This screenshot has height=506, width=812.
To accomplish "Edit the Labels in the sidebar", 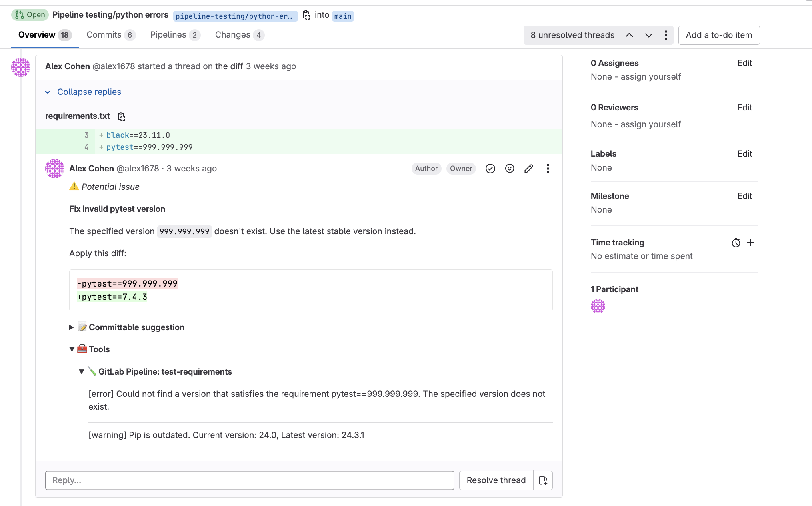I will (744, 153).
